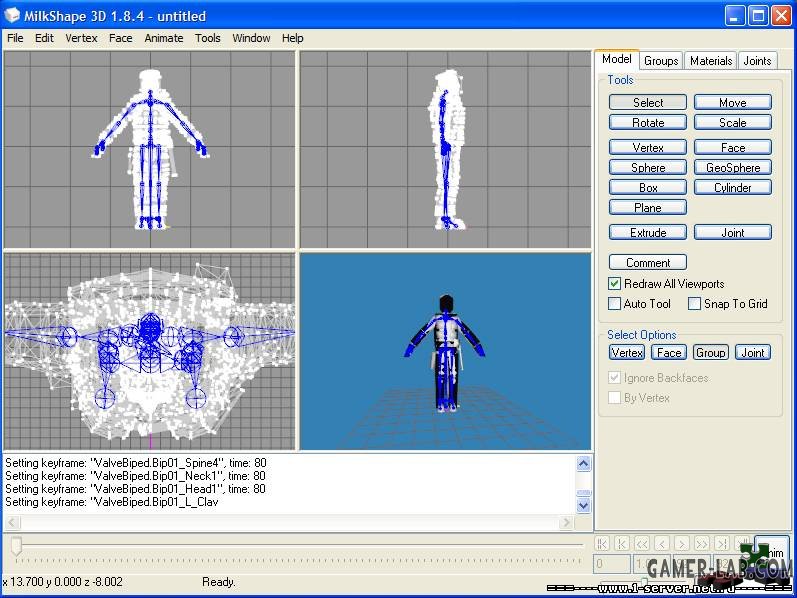This screenshot has height=598, width=797.
Task: Open the Vertex menu
Action: pos(81,38)
